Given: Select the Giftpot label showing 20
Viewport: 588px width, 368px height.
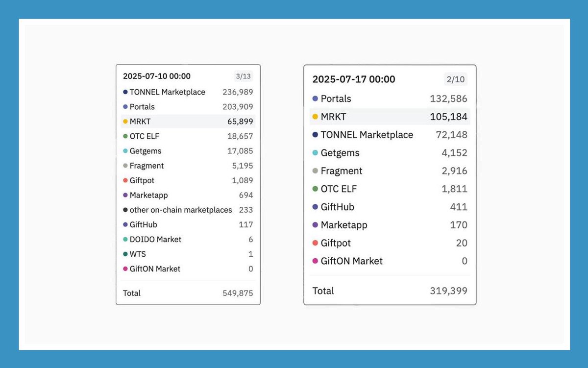Looking at the screenshot, I should coord(336,243).
